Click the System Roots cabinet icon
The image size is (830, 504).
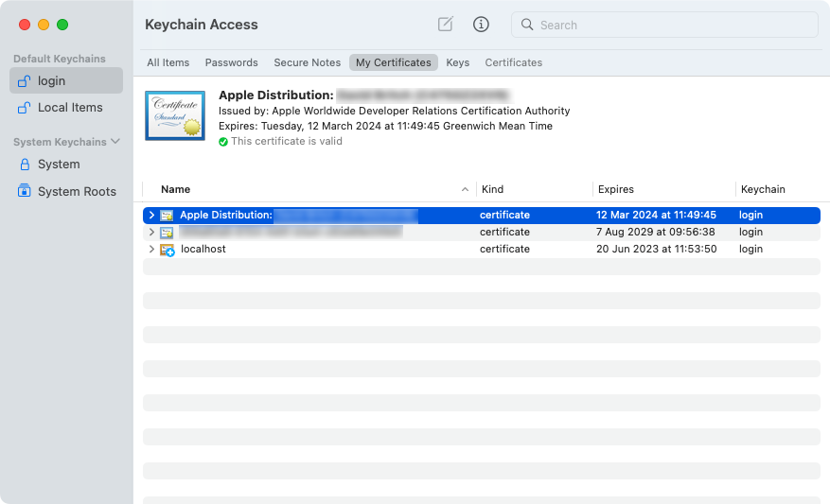[x=25, y=190]
